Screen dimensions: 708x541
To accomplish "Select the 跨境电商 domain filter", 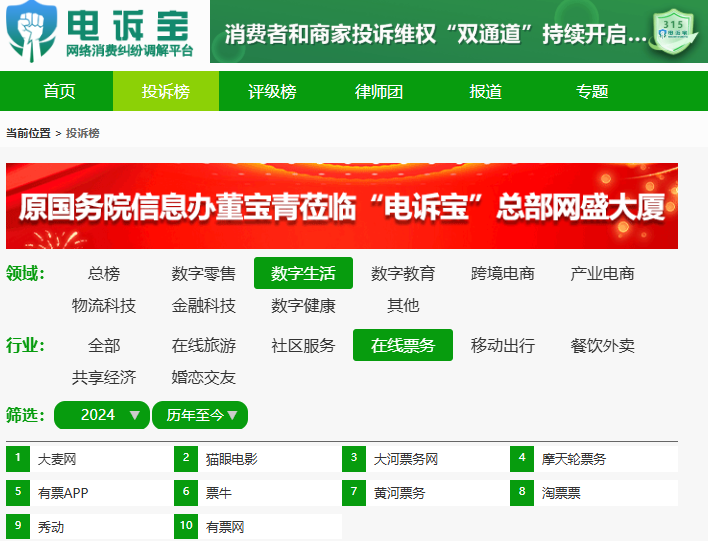I will [x=503, y=273].
